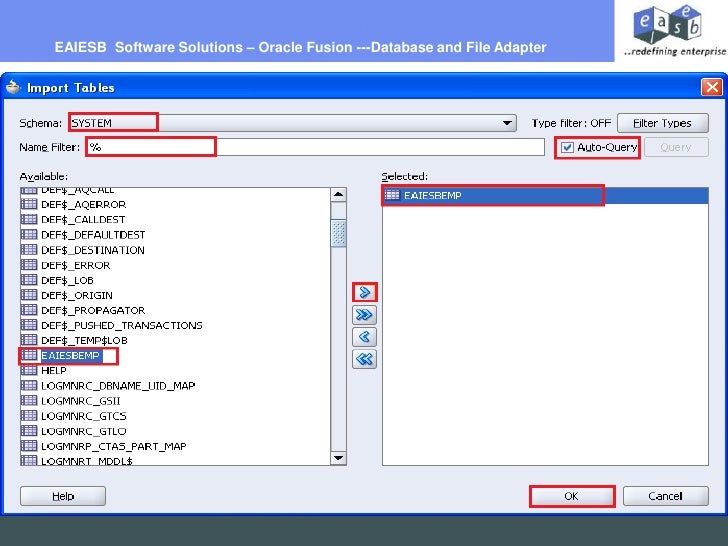This screenshot has width=728, height=546.
Task: Click table icon beside DEF$_DEFAULTDEST
Action: point(29,234)
